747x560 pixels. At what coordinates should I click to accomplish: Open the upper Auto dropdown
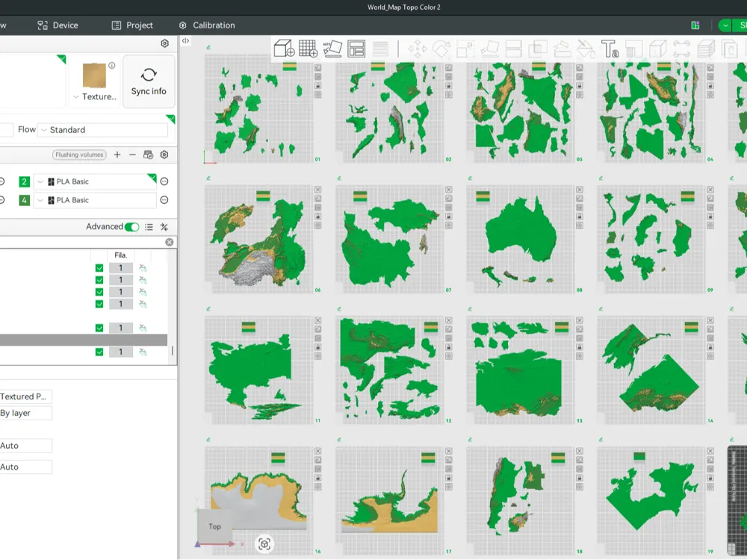25,446
